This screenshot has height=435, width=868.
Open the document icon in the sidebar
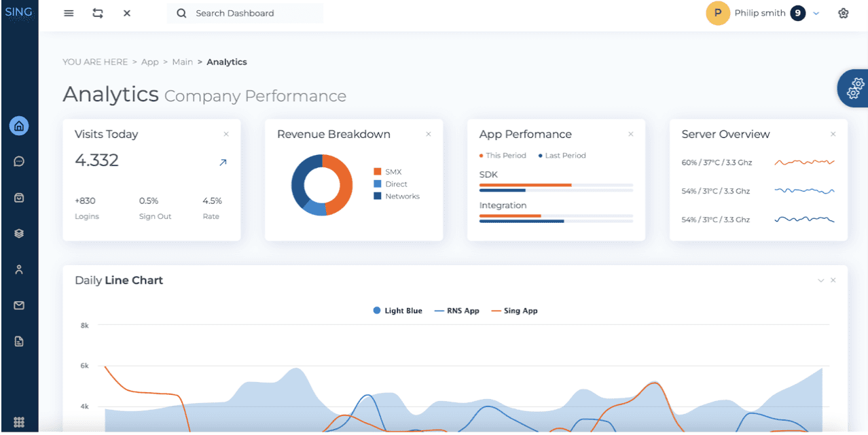coord(19,341)
